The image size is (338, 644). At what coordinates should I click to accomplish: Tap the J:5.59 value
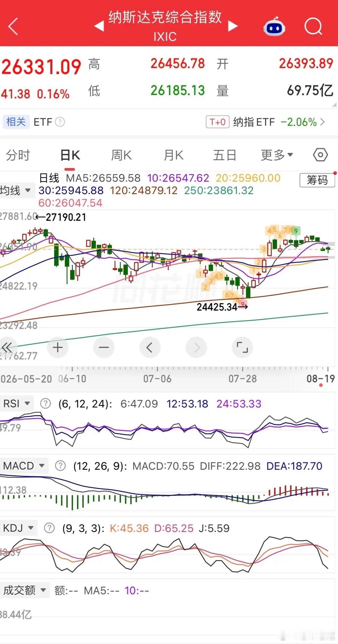point(214,528)
